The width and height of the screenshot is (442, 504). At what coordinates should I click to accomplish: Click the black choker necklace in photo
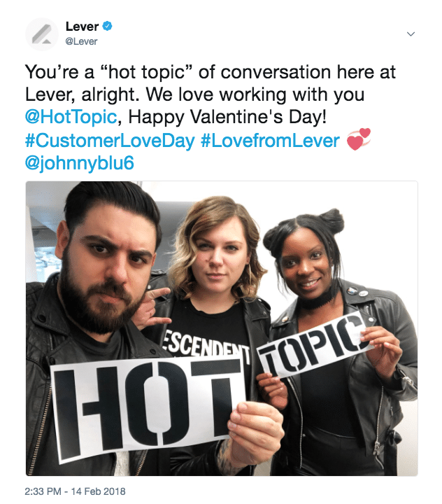316,300
